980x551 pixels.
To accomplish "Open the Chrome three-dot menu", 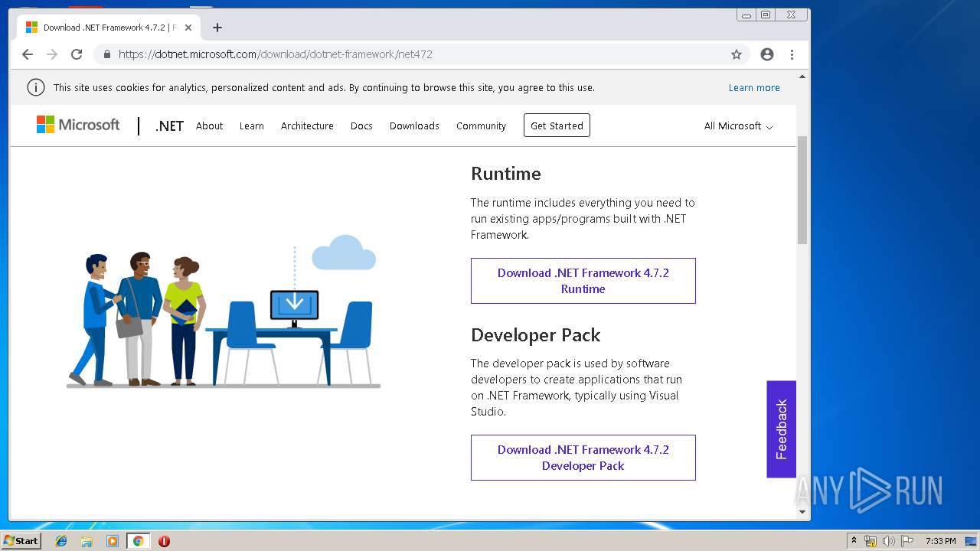I will (792, 54).
